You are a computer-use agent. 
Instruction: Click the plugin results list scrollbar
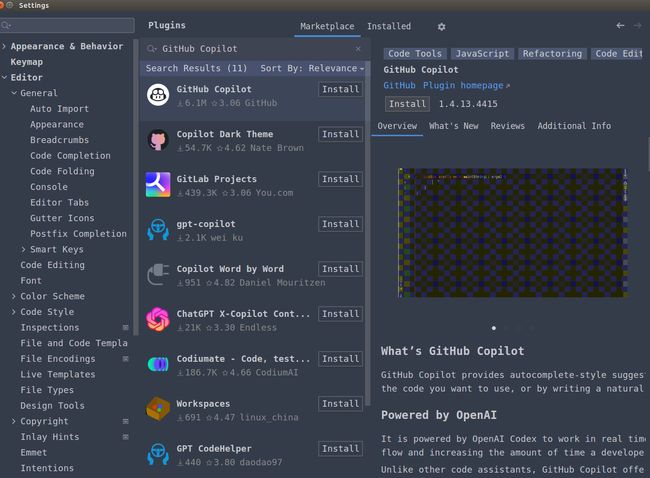tap(367, 232)
